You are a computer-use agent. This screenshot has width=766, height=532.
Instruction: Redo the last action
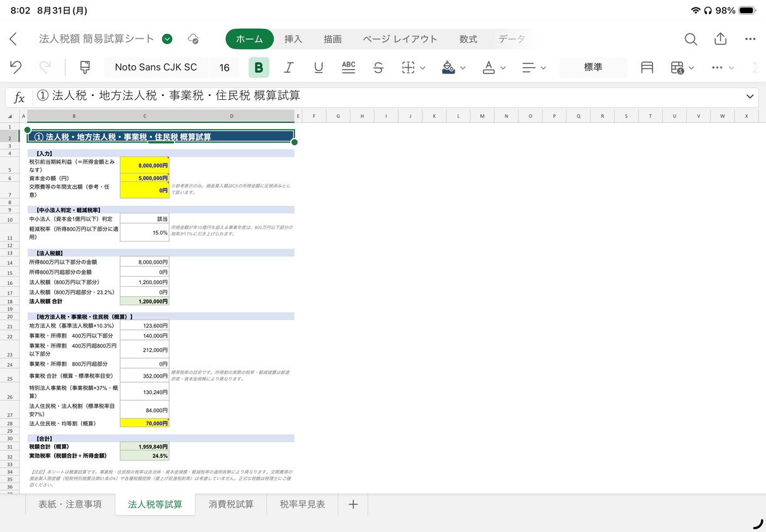click(45, 67)
